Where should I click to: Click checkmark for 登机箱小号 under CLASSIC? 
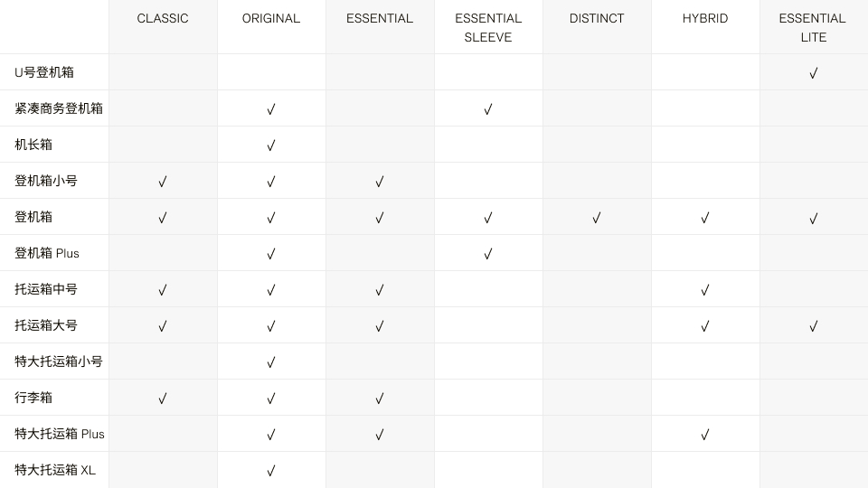click(x=162, y=182)
